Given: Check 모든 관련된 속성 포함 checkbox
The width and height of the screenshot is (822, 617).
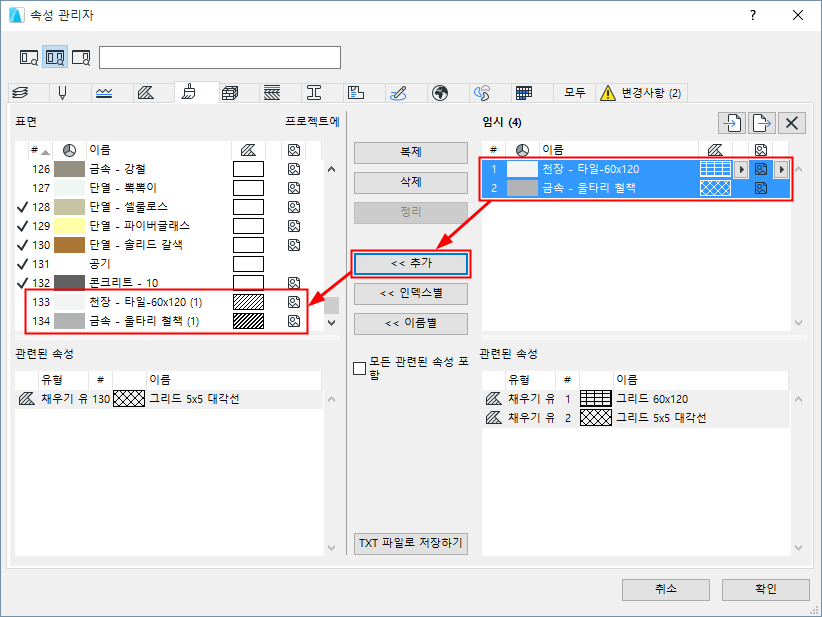Looking at the screenshot, I should point(359,368).
